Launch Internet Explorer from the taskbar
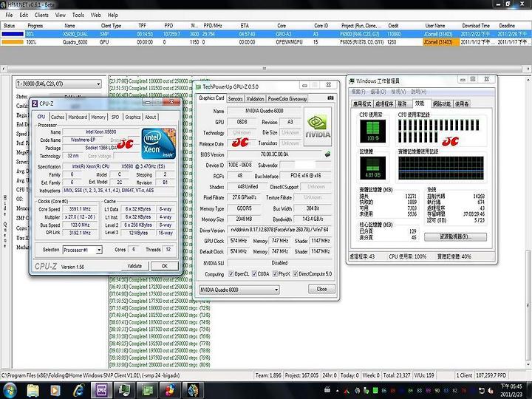 coord(78,390)
